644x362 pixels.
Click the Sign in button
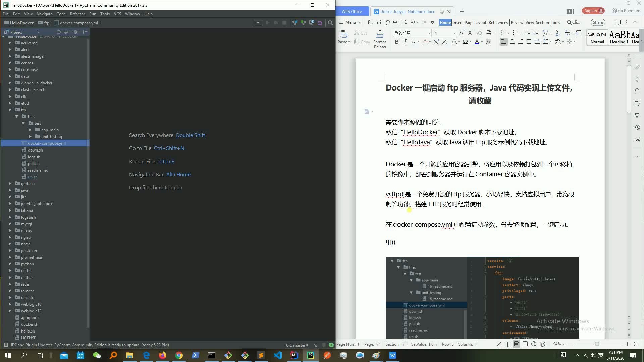[x=593, y=11]
